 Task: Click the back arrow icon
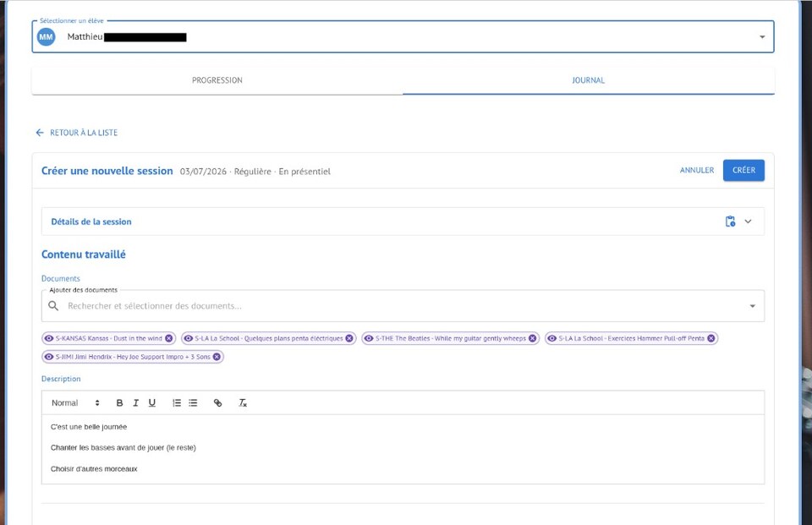click(x=40, y=133)
